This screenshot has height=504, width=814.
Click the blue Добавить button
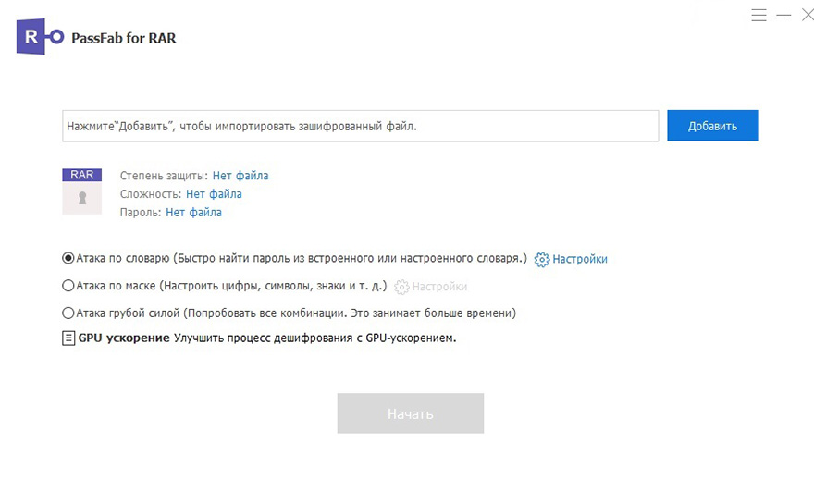712,126
